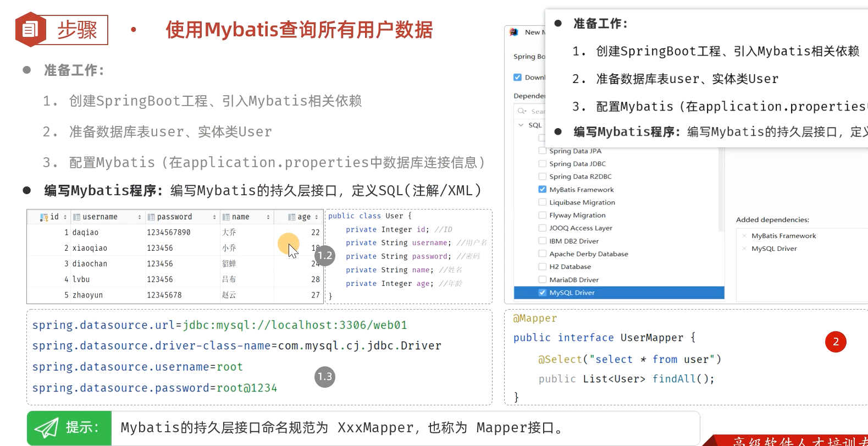Click the paper plane 提示 hint icon

pyautogui.click(x=47, y=428)
